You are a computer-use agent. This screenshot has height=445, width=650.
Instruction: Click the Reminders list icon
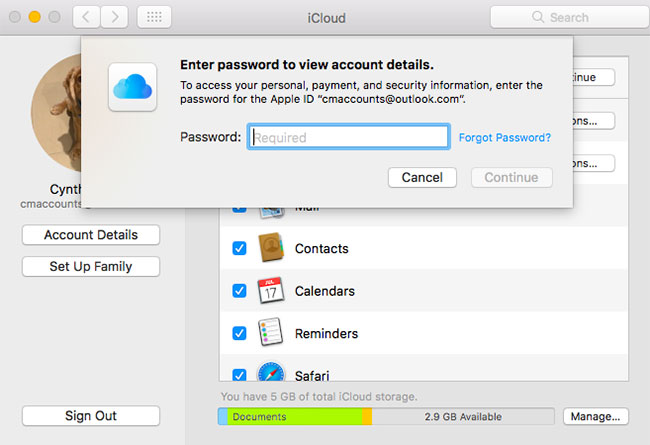272,333
